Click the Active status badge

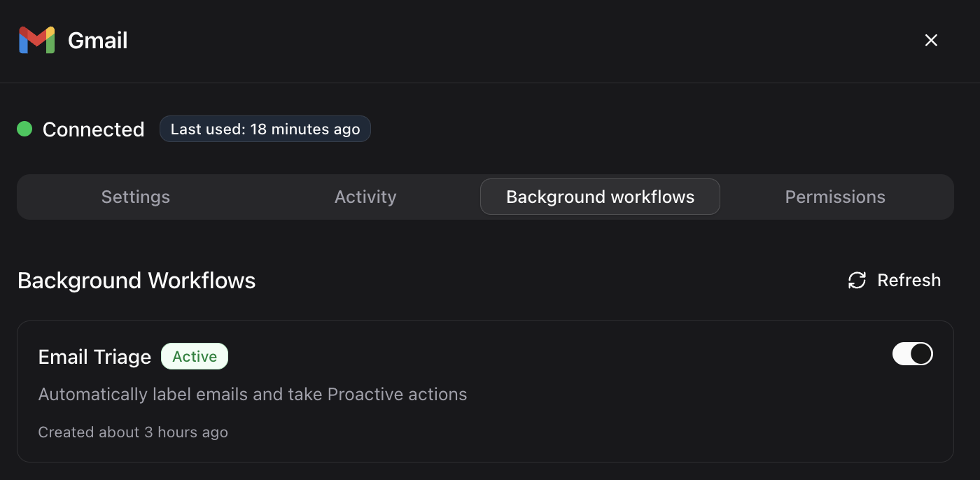[195, 356]
